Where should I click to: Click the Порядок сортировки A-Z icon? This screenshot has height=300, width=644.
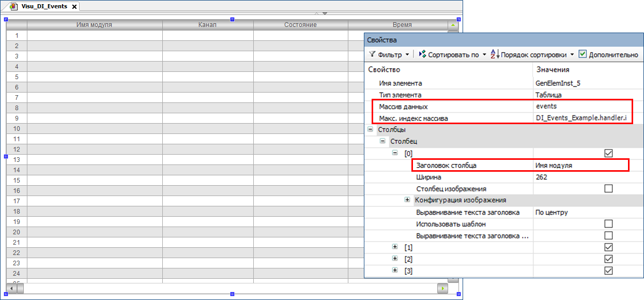(x=495, y=54)
